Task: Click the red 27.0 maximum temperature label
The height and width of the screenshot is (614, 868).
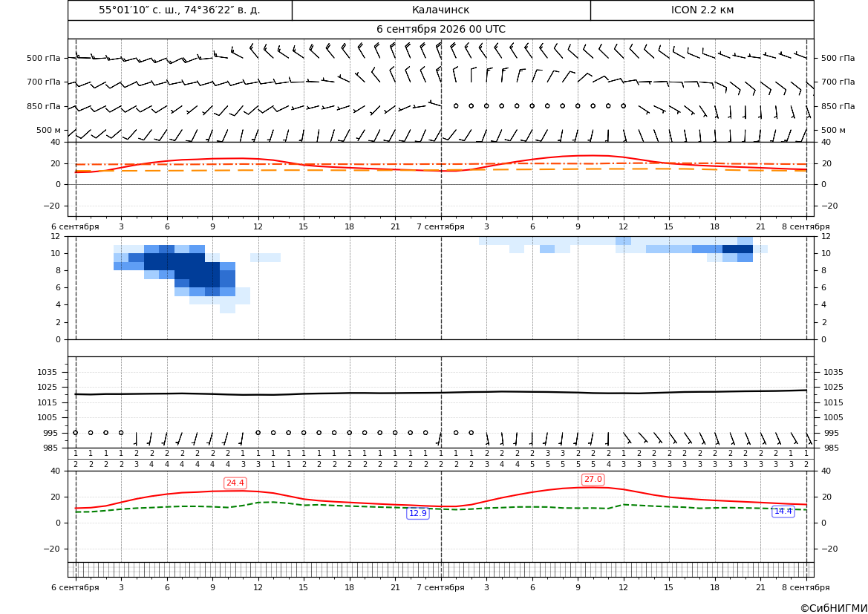Action: [593, 480]
